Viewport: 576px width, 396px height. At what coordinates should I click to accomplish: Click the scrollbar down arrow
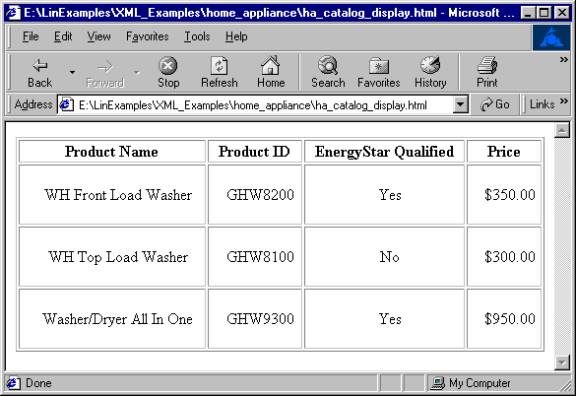[562, 363]
